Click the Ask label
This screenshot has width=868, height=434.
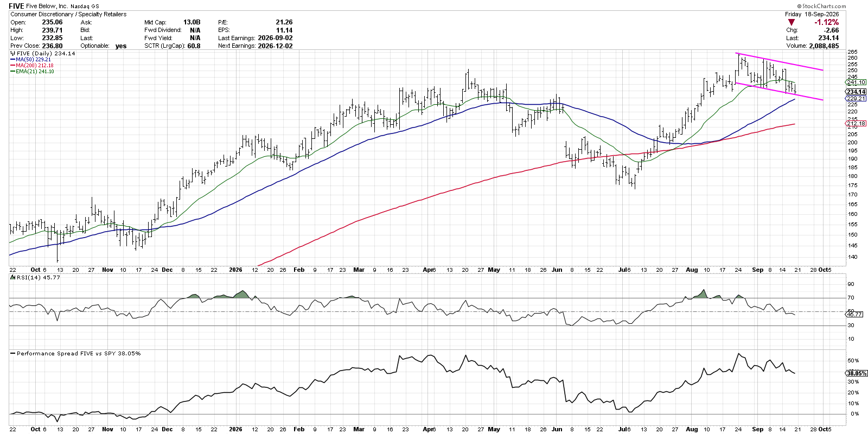point(86,22)
